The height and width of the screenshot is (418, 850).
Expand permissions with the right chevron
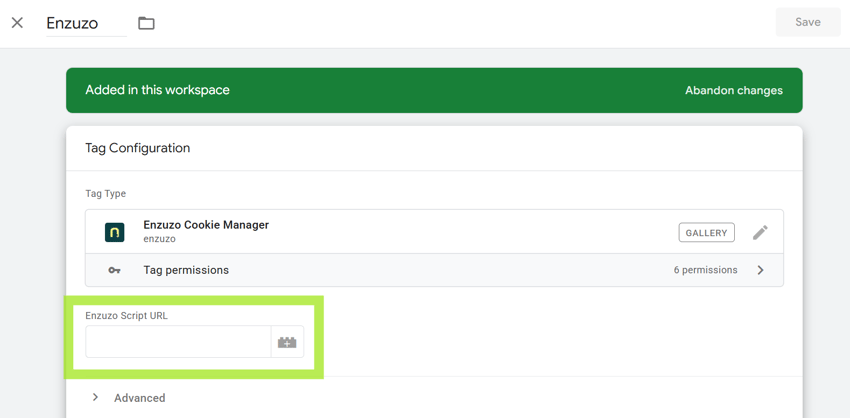(760, 270)
